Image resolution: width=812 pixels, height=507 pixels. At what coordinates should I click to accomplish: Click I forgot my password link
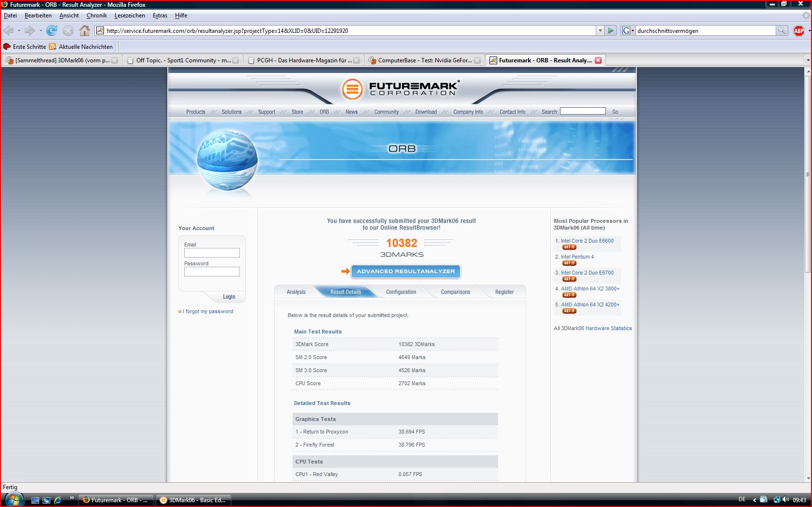point(208,311)
